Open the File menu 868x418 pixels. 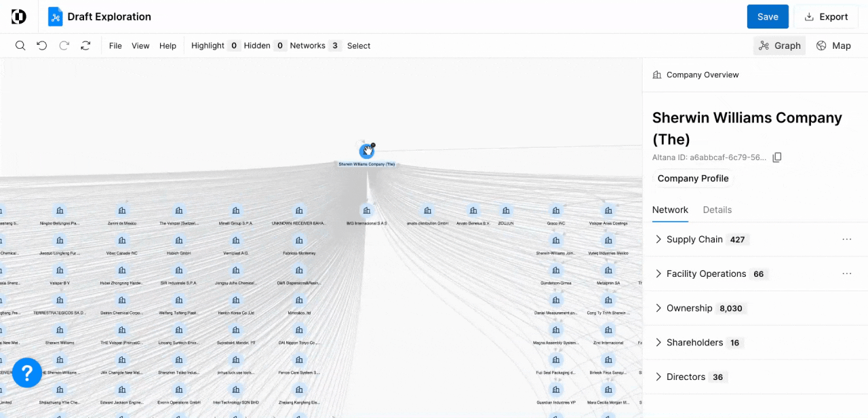pyautogui.click(x=115, y=45)
